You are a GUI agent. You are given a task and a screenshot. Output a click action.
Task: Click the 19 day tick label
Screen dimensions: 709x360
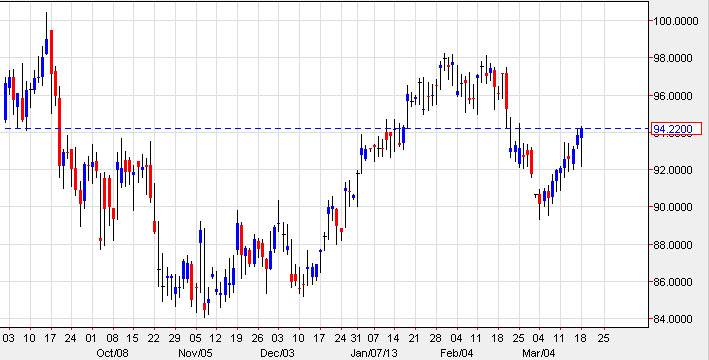pyautogui.click(x=236, y=338)
